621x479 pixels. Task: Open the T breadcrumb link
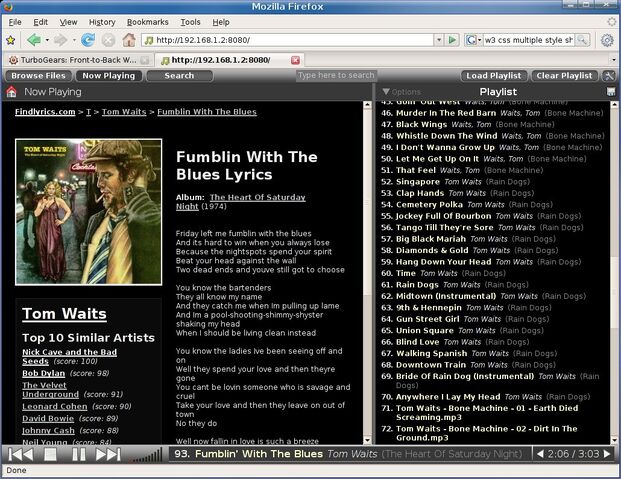(88, 112)
